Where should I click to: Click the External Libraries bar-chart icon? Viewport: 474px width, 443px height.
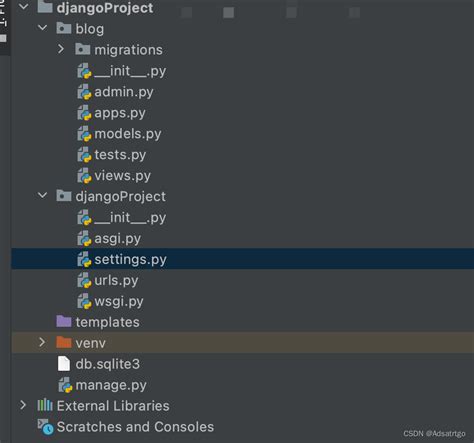pos(45,405)
